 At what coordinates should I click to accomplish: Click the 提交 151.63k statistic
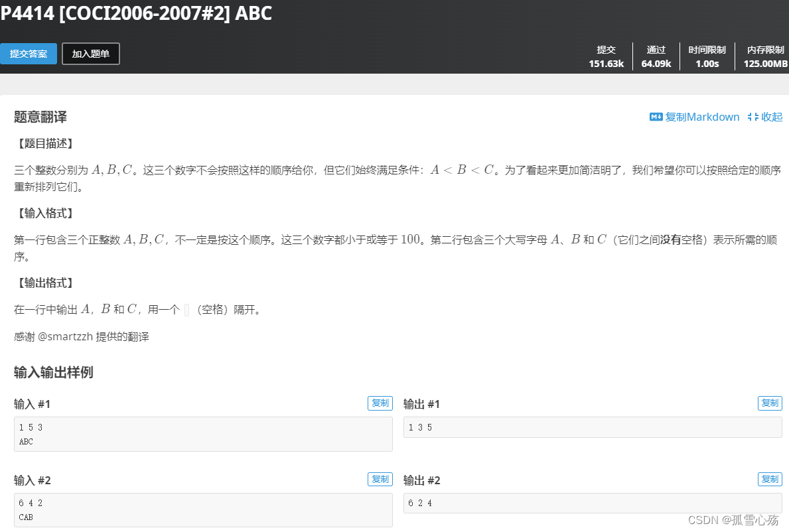click(607, 57)
